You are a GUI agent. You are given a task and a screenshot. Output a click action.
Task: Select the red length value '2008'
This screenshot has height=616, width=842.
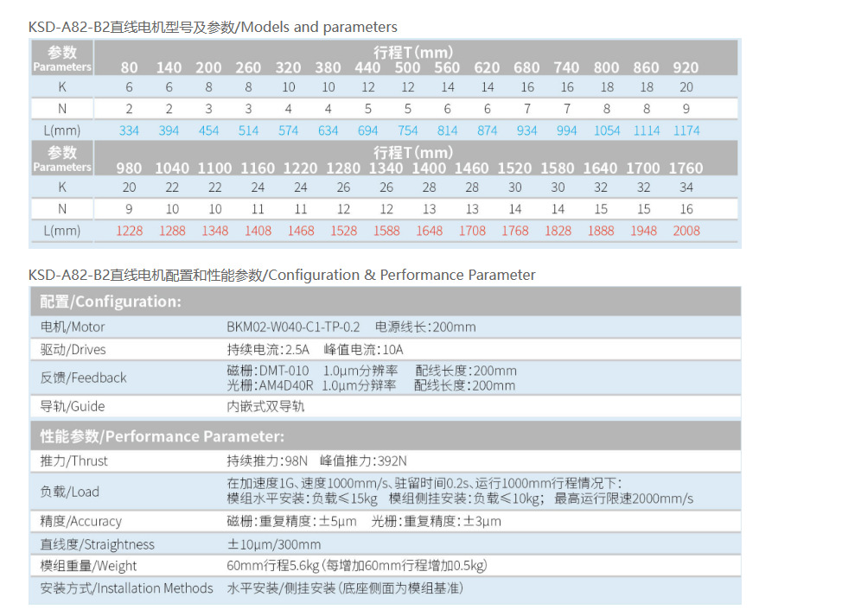pyautogui.click(x=686, y=231)
